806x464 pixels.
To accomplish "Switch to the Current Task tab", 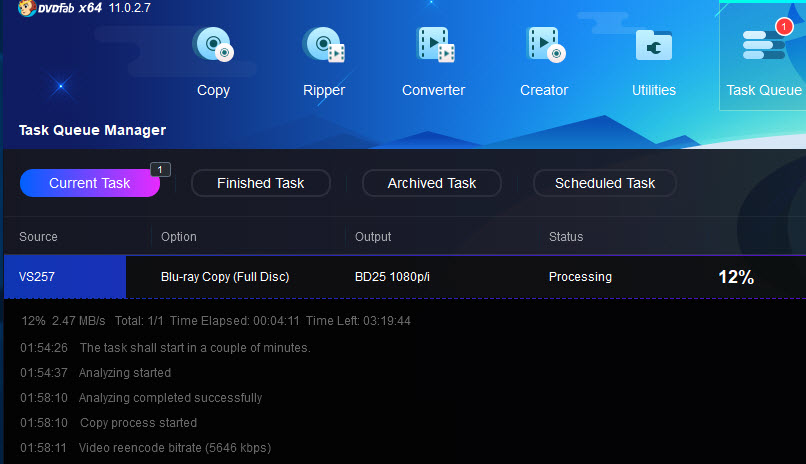I will coord(89,183).
